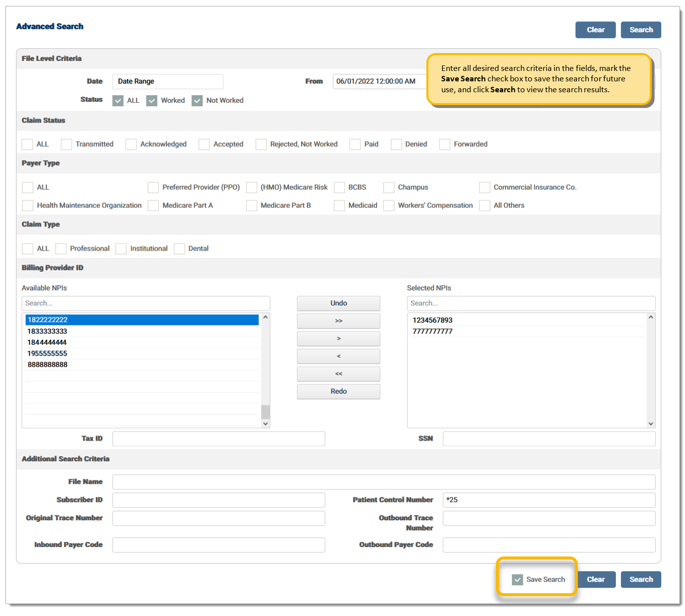Select NPI 1822222222 in available list

tap(142, 320)
